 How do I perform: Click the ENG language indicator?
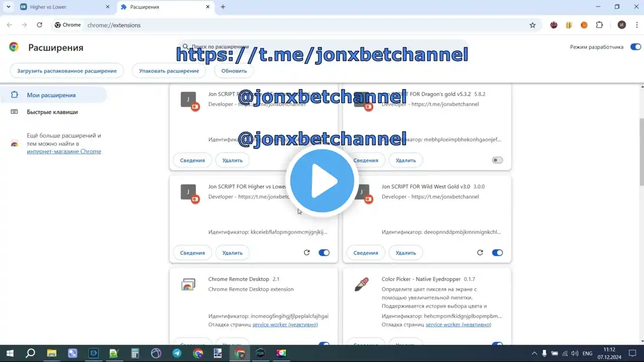(587, 353)
